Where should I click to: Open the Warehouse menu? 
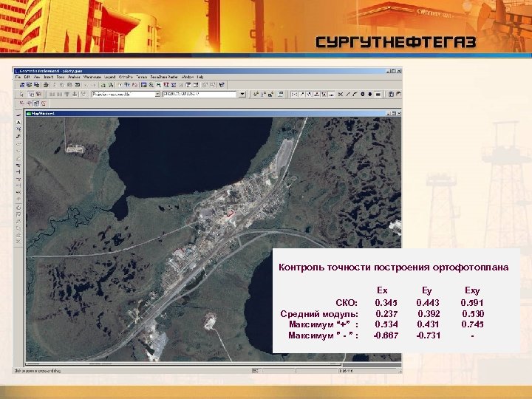click(92, 77)
